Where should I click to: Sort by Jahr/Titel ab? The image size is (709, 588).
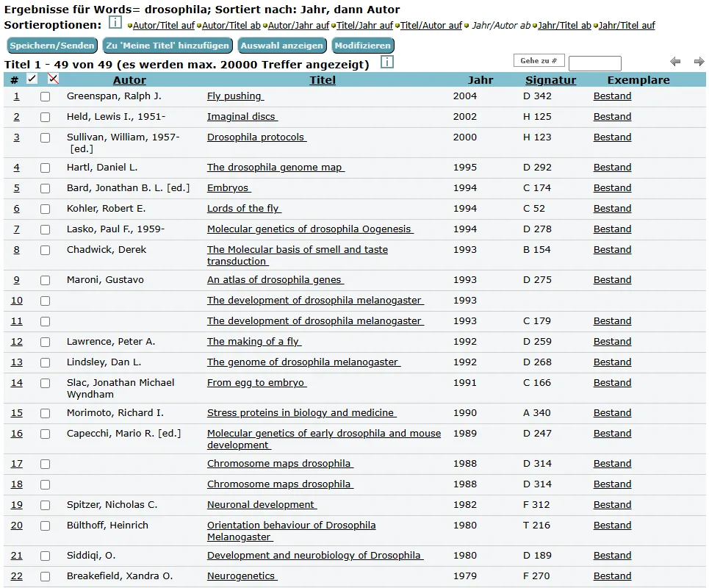(564, 26)
